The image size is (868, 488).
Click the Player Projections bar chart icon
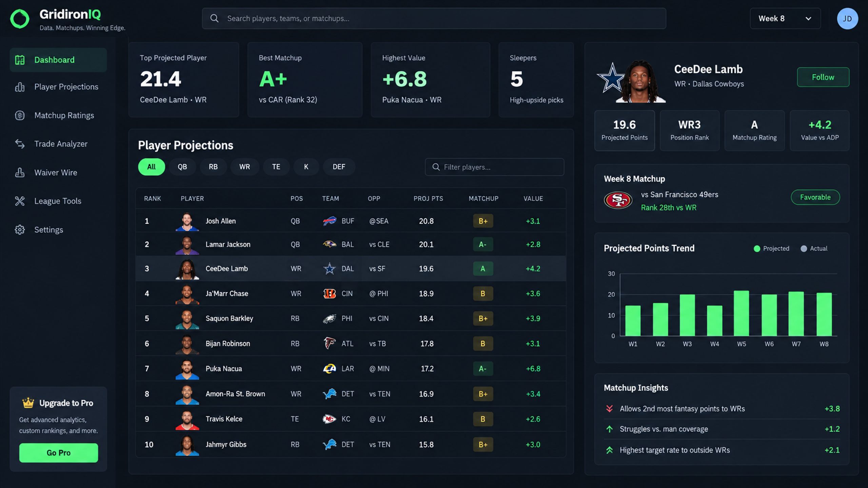pos(20,87)
